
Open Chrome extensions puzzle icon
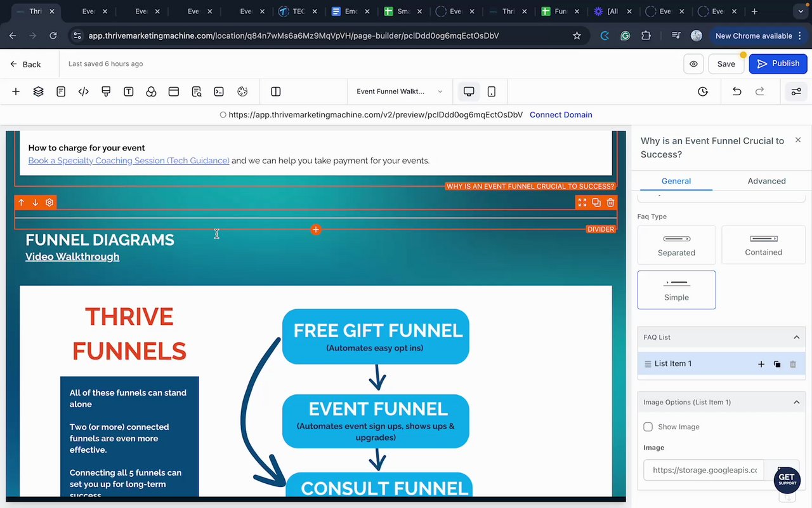[x=646, y=36]
